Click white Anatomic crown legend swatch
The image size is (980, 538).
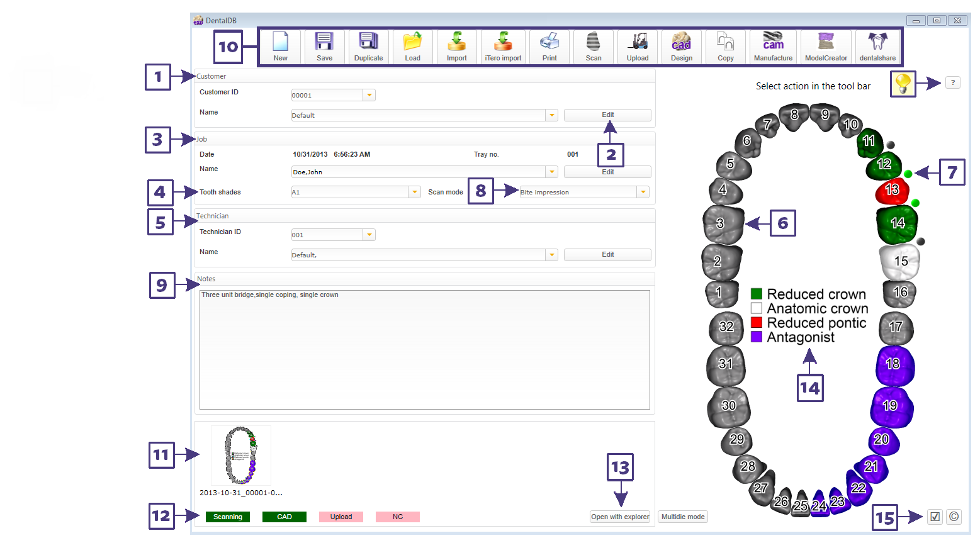pyautogui.click(x=757, y=308)
